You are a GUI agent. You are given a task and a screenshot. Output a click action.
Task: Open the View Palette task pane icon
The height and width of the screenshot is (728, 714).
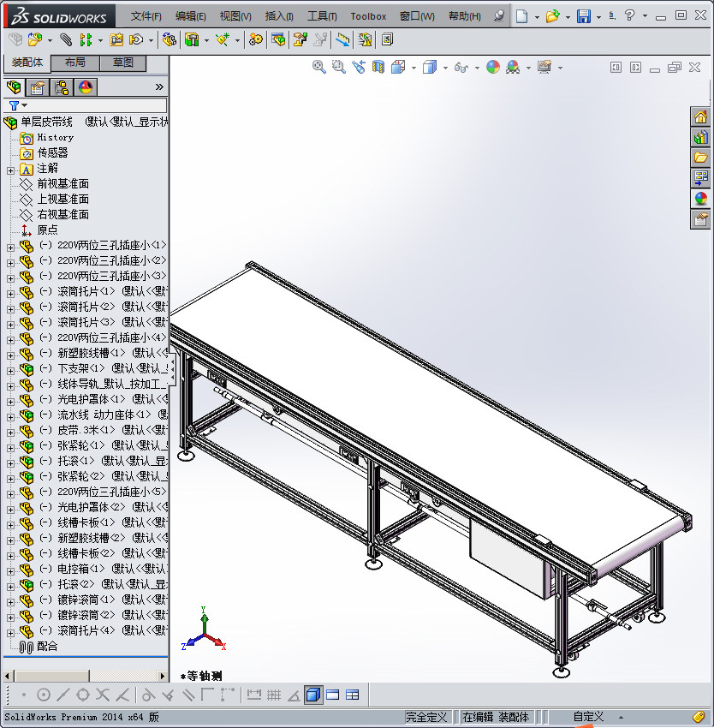click(x=700, y=178)
